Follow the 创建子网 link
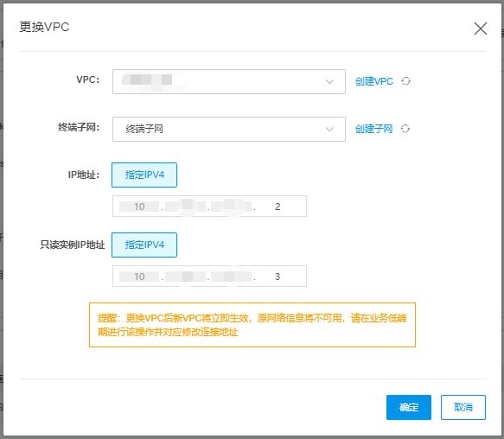Viewport: 504px width, 439px height. pyautogui.click(x=373, y=129)
